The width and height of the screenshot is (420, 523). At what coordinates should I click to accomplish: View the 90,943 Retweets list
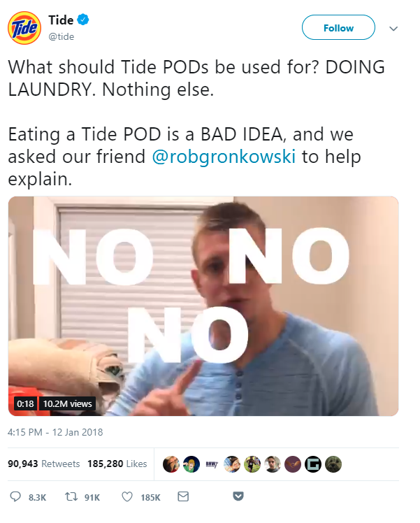pos(43,464)
